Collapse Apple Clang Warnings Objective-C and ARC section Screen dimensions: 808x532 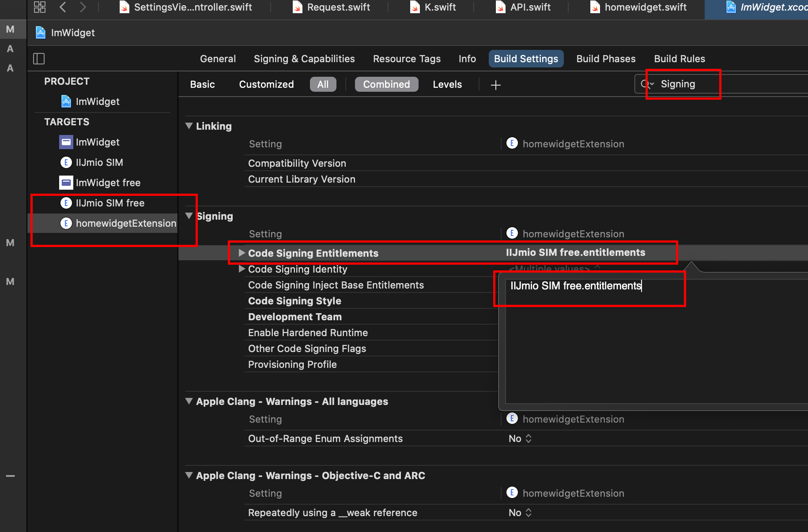[x=189, y=476]
